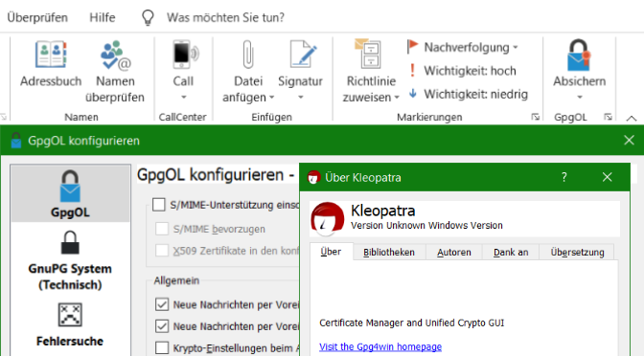
Task: Switch to the Über tab
Action: [x=331, y=252]
